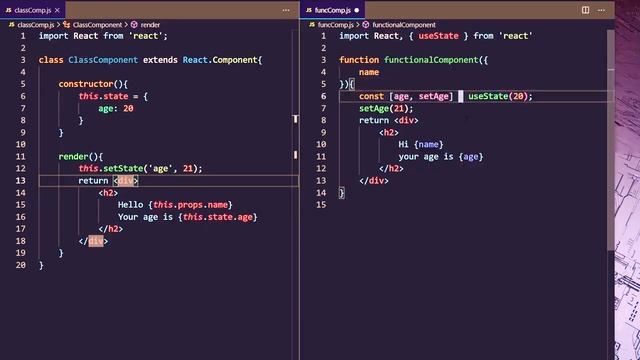Open more actions menu in right editor
The width and height of the screenshot is (640, 360).
click(x=601, y=10)
